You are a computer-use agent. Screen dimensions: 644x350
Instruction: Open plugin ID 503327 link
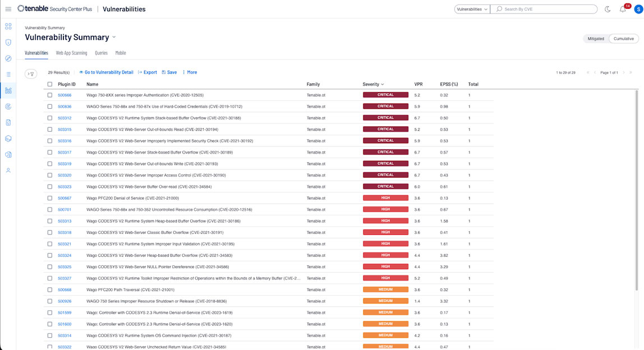[x=65, y=278]
